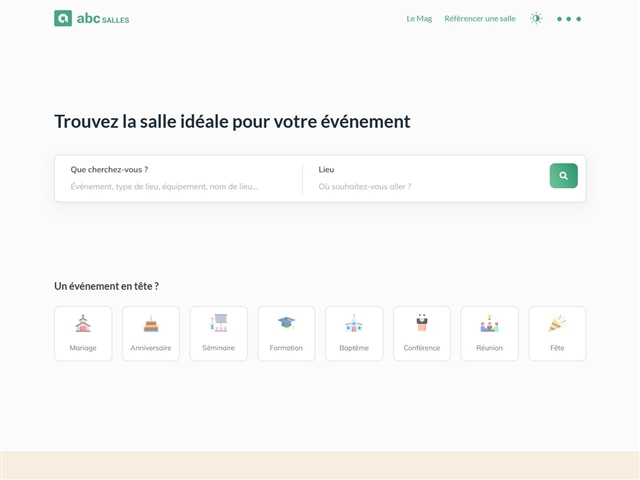Click the Séminaire card label
Image resolution: width=640 pixels, height=480 pixels.
(x=219, y=348)
